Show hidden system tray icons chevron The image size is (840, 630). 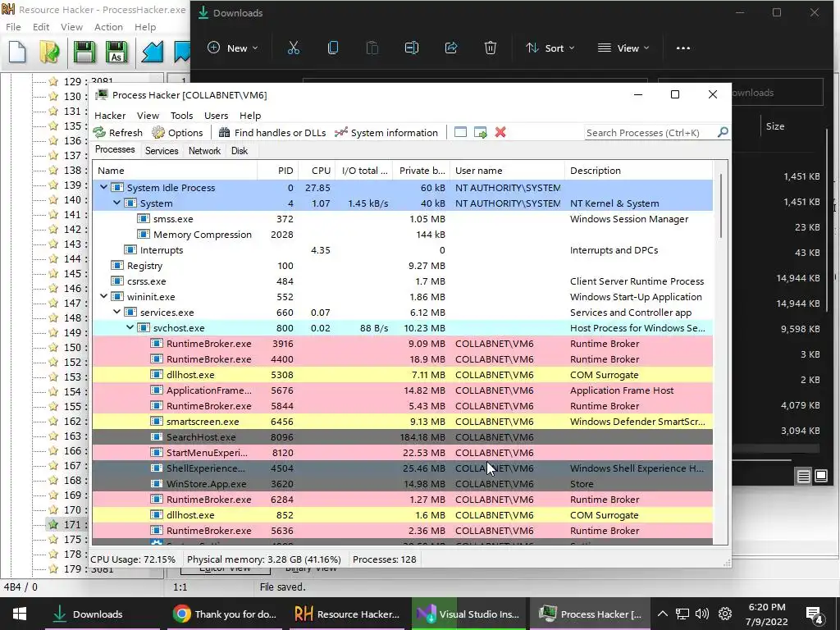(x=662, y=614)
